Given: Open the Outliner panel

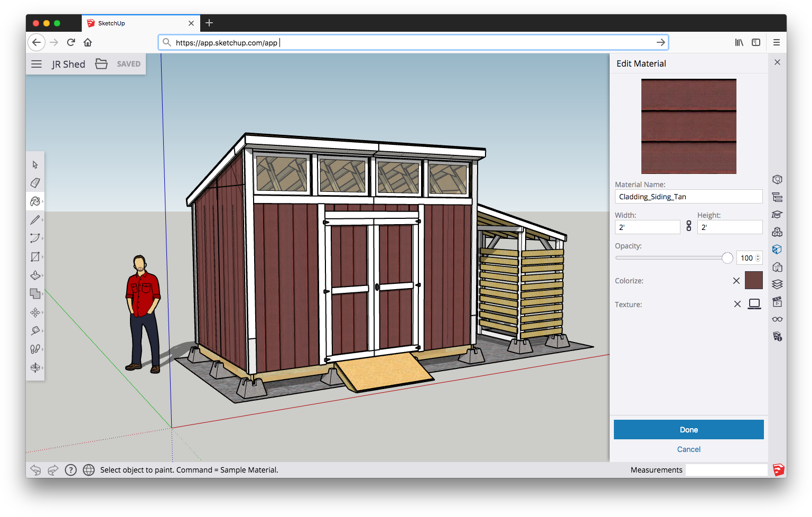Looking at the screenshot, I should (x=777, y=197).
